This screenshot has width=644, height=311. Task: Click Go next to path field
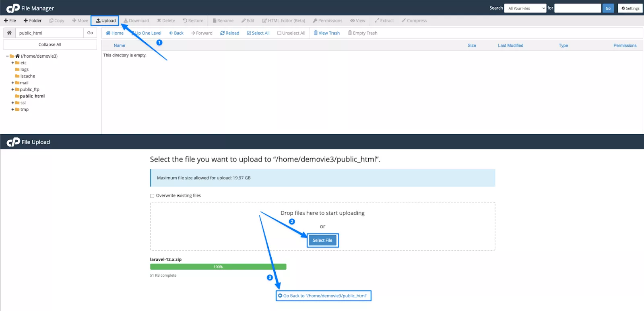[x=90, y=33]
